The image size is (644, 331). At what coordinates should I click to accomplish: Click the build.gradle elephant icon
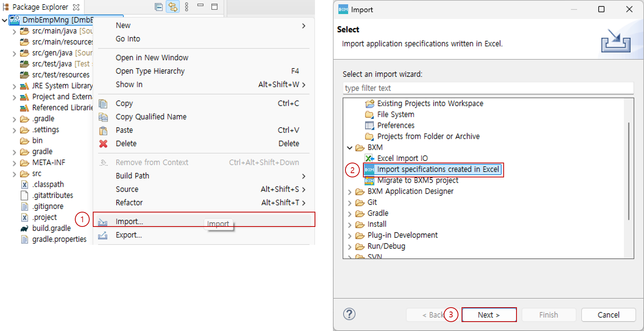[25, 228]
